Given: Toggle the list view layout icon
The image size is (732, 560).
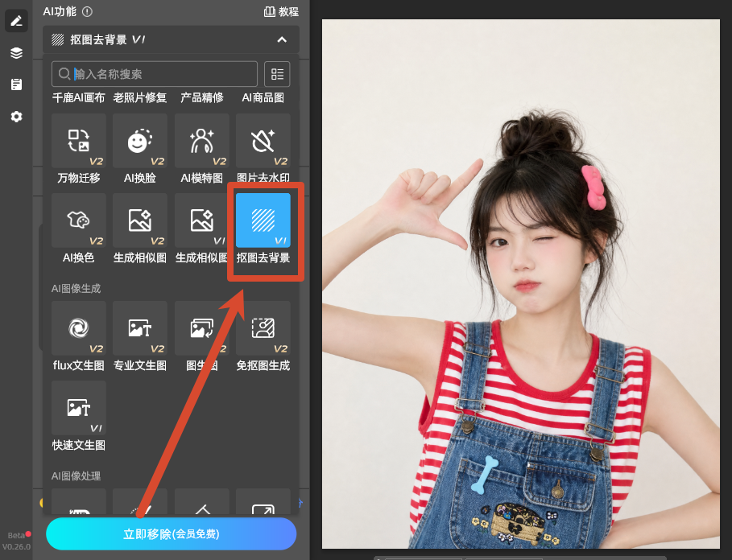Looking at the screenshot, I should click(x=277, y=74).
